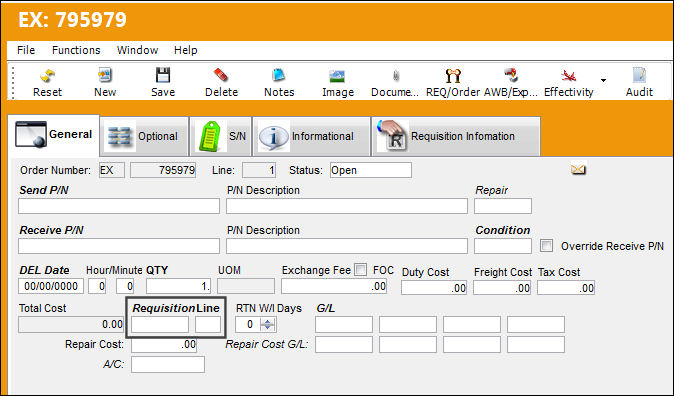Click the first Repair Cost G/L field
Screen dimensions: 674x396
tap(344, 344)
